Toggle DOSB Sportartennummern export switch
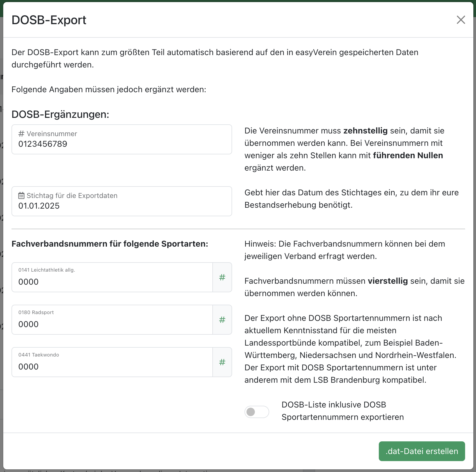The height and width of the screenshot is (472, 476). pos(257,412)
